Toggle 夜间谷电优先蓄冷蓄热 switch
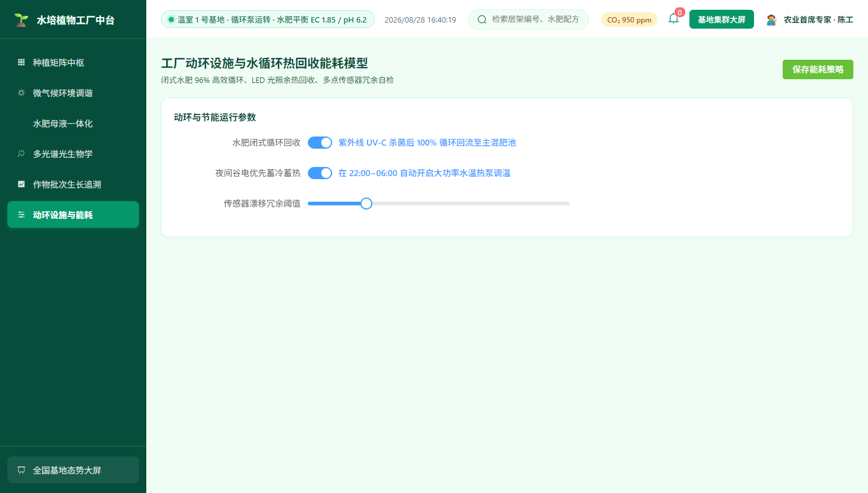 (320, 173)
